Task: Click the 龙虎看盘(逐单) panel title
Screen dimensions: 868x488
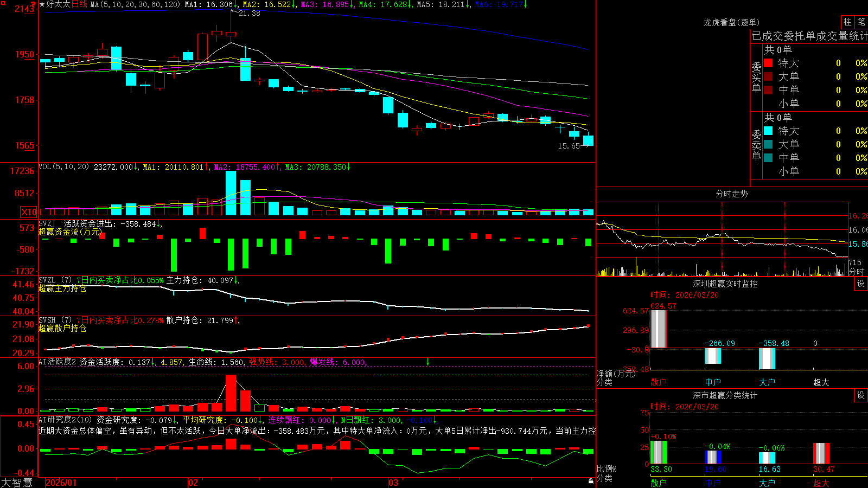Action: pos(731,22)
